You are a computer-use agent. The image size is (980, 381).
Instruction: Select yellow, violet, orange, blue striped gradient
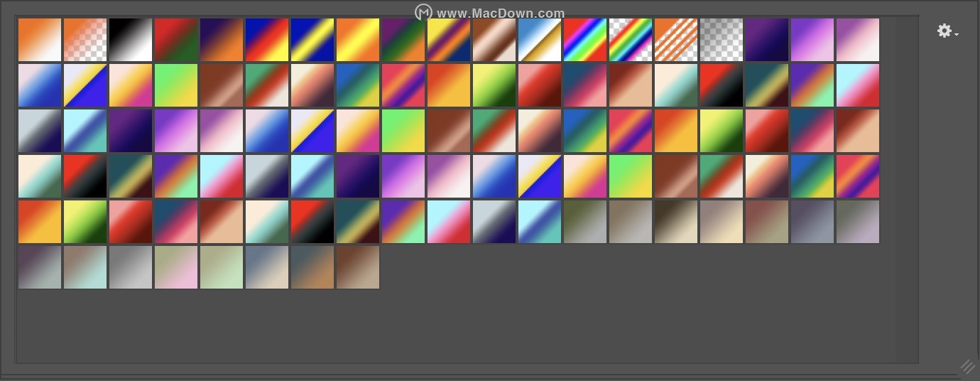[449, 40]
